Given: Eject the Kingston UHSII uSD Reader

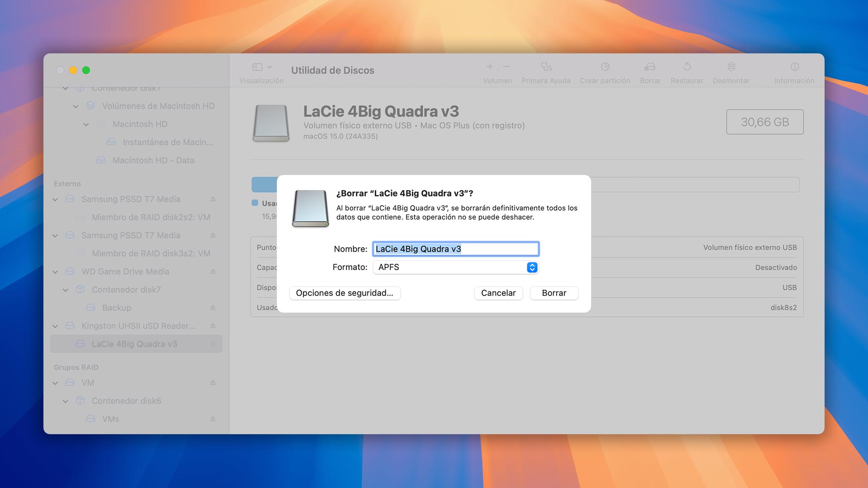Looking at the screenshot, I should pos(213,326).
